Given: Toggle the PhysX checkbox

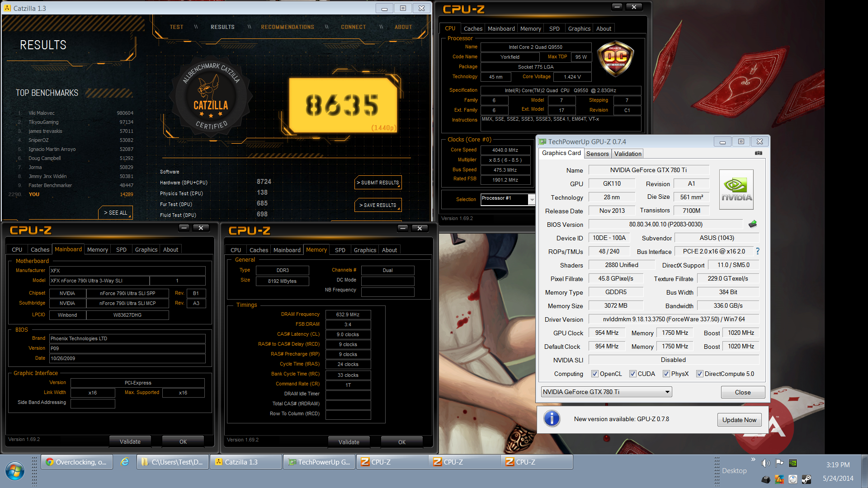Looking at the screenshot, I should (x=666, y=374).
